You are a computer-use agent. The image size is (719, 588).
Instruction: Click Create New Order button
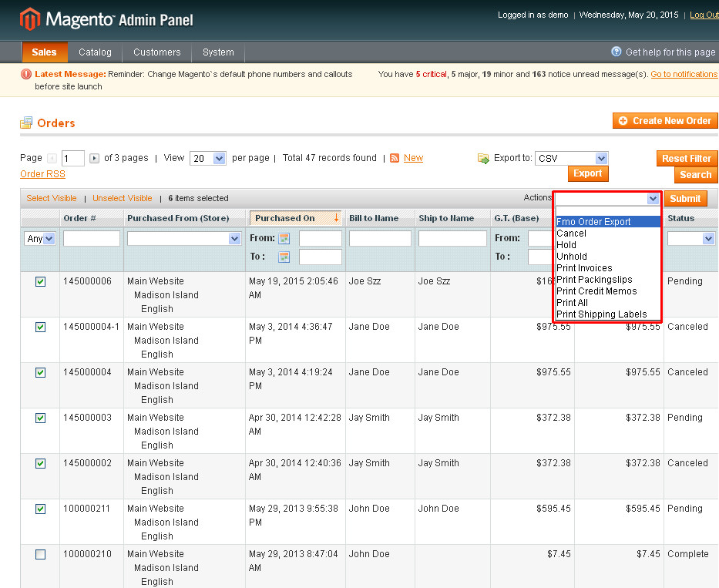coord(665,121)
